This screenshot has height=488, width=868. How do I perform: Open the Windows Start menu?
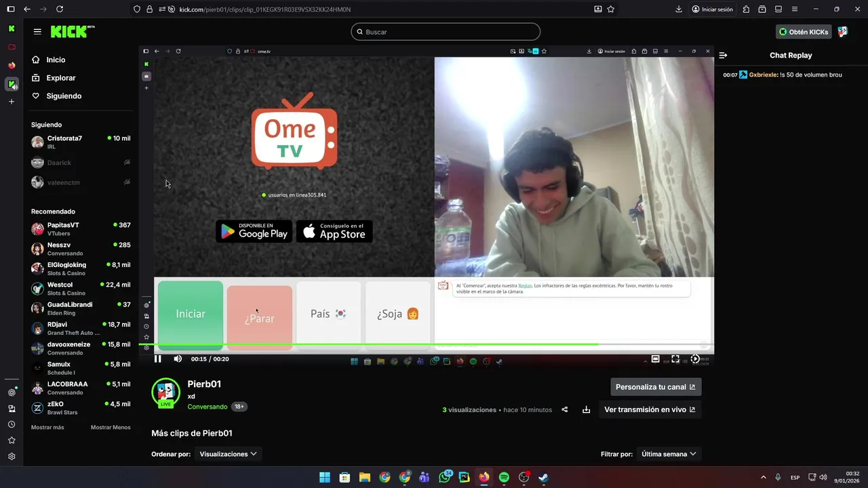(x=325, y=477)
